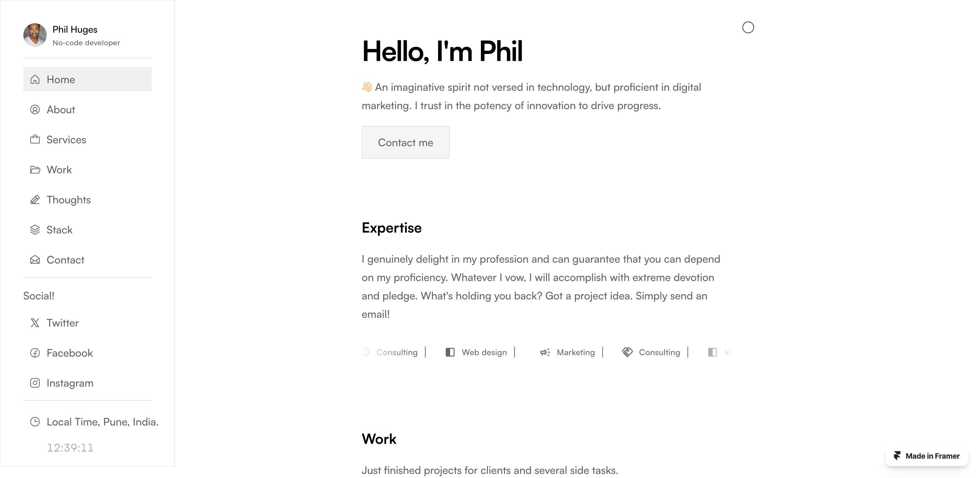Toggle the circular theme switch
Screen dimensions: 980x478
[748, 27]
